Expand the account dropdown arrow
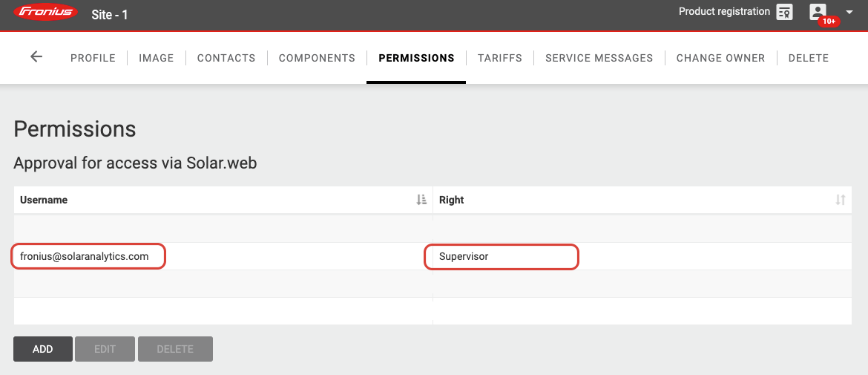This screenshot has height=375, width=868. (849, 12)
